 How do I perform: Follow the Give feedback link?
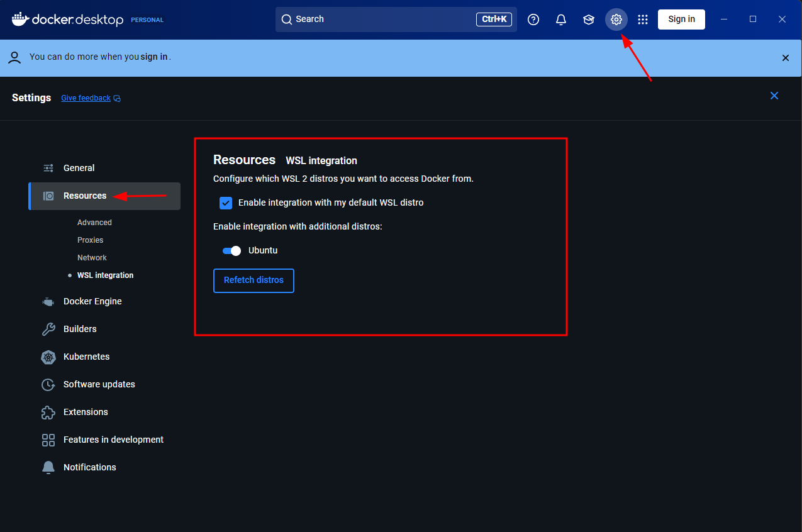pos(86,98)
